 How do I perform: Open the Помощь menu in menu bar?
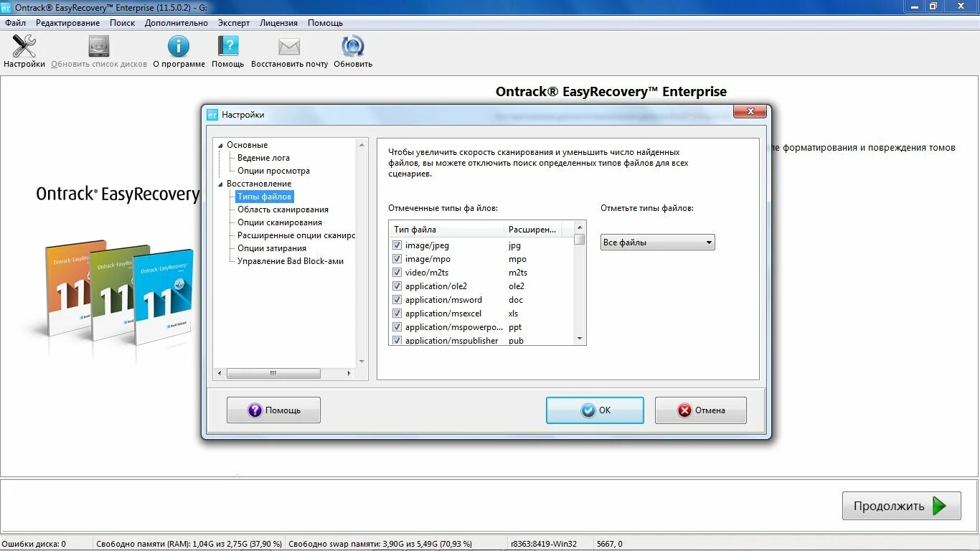[x=326, y=23]
